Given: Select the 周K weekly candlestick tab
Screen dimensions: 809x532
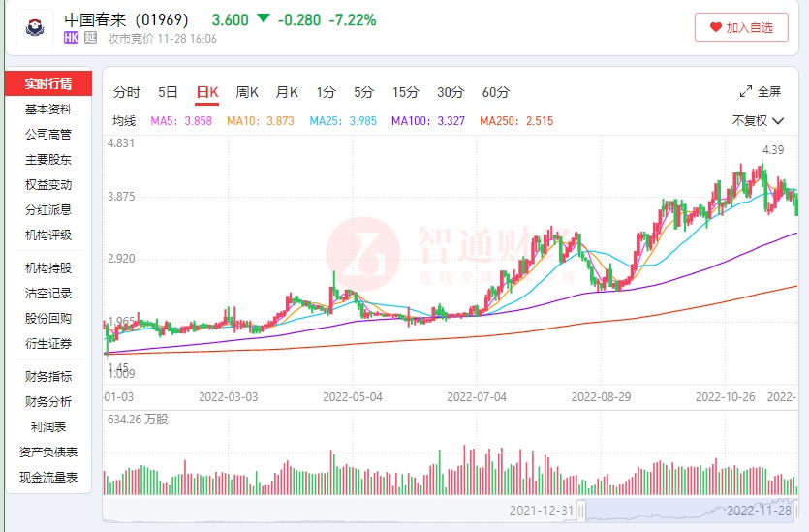Looking at the screenshot, I should coord(247,93).
